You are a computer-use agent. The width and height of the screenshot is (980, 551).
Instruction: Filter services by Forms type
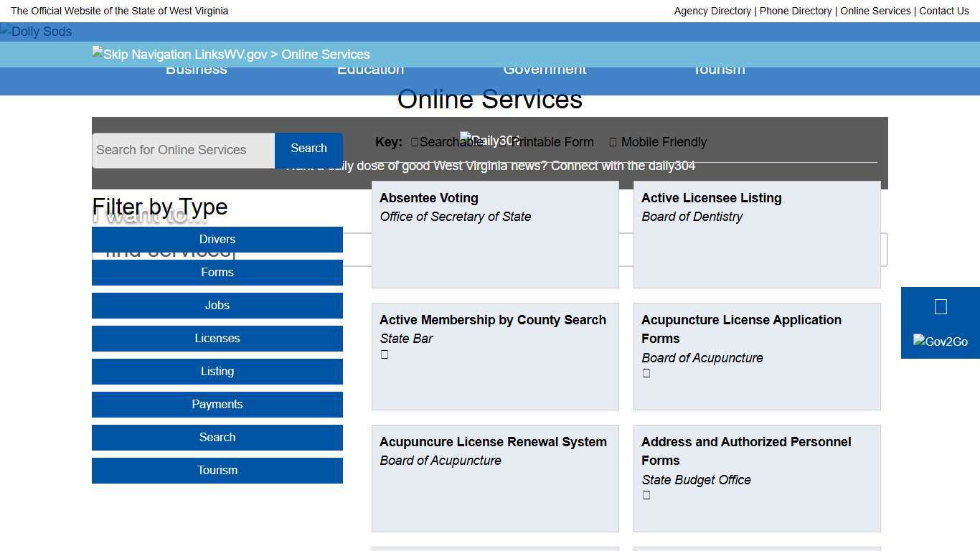(217, 273)
